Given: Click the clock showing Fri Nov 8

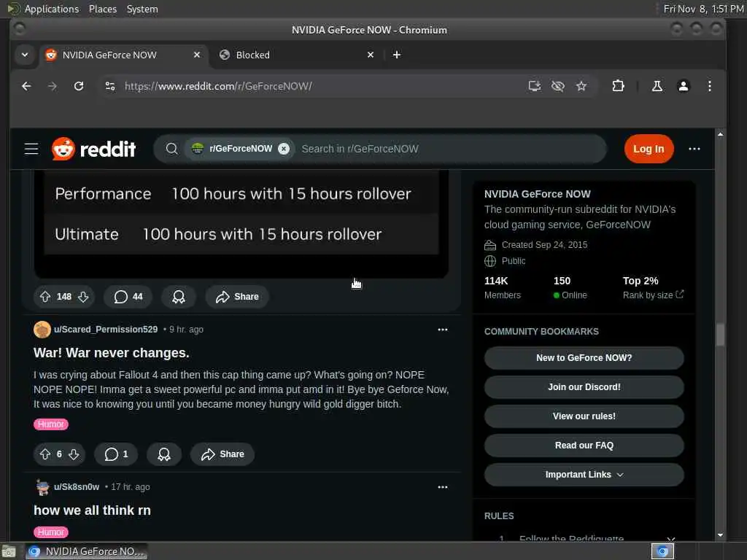Looking at the screenshot, I should point(704,9).
